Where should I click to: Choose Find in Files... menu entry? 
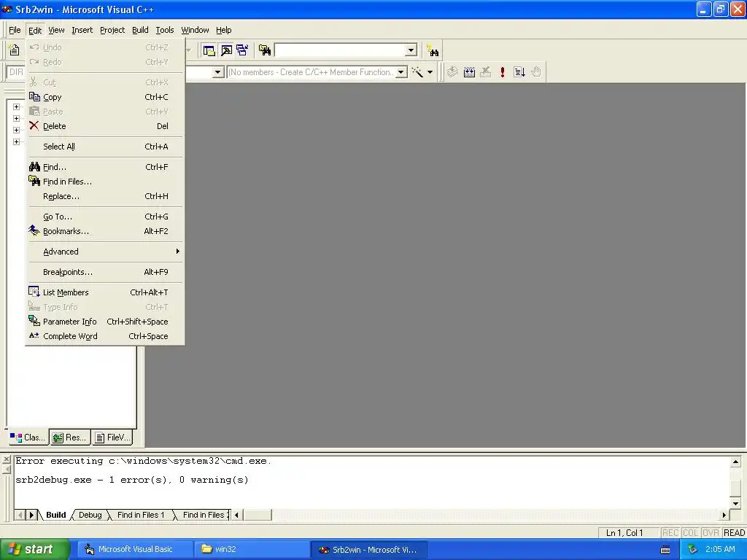(x=105, y=182)
